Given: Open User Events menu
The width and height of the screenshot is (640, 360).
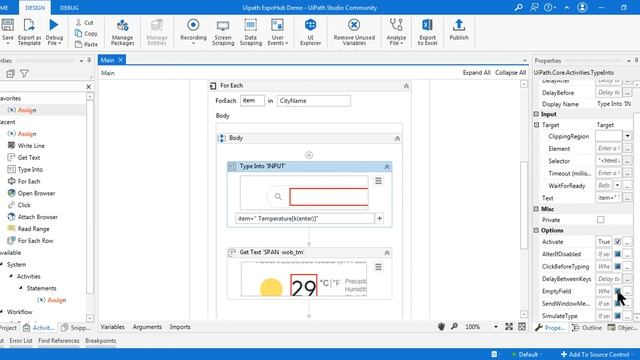Looking at the screenshot, I should click(x=278, y=32).
